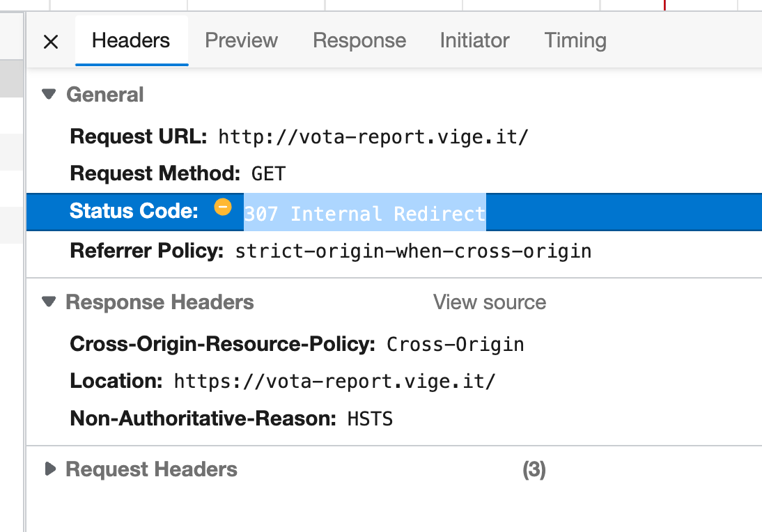Screen dimensions: 762x532
Task: Click the Request URL value
Action: point(373,136)
